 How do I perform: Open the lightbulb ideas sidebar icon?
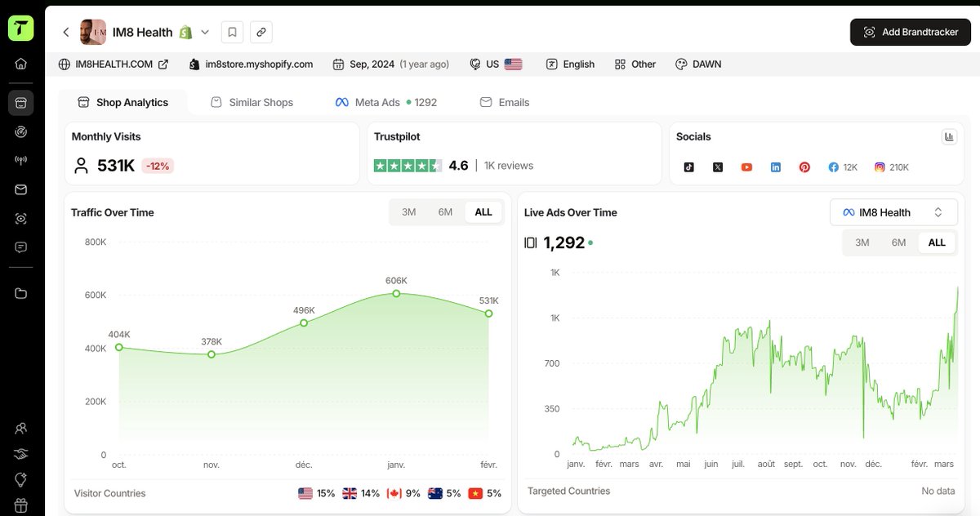pos(21,479)
